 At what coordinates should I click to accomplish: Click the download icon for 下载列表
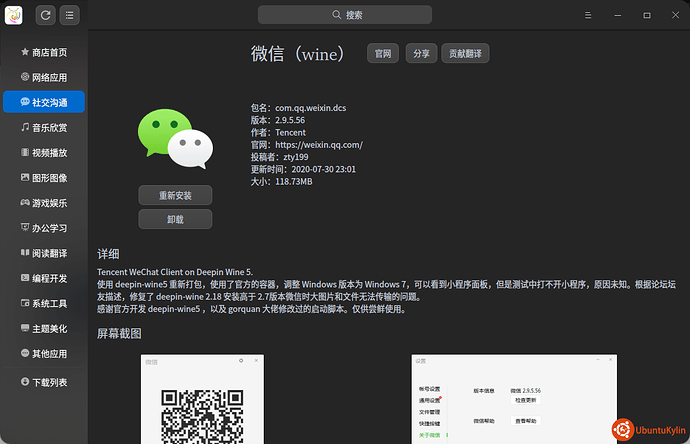tap(25, 382)
